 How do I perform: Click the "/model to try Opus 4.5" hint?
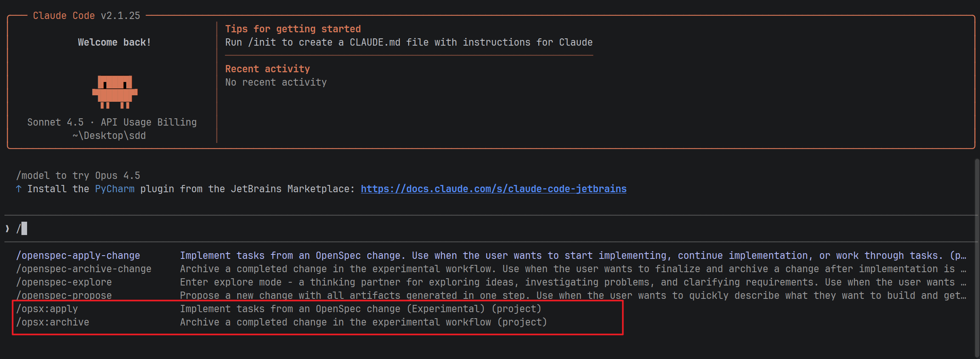(78, 176)
